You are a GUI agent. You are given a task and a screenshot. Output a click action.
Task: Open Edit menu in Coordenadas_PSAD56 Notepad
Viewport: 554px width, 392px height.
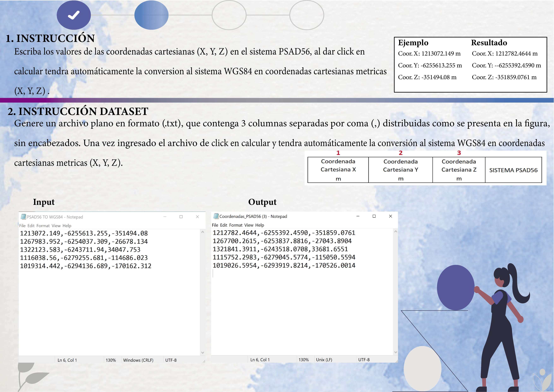tap(223, 225)
